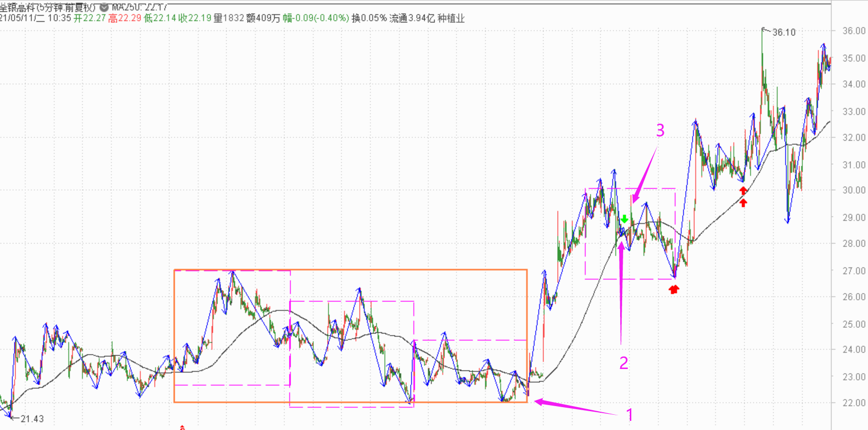Open the dropdown beside the stock title
Viewport: 868px width, 430px height.
pos(104,7)
